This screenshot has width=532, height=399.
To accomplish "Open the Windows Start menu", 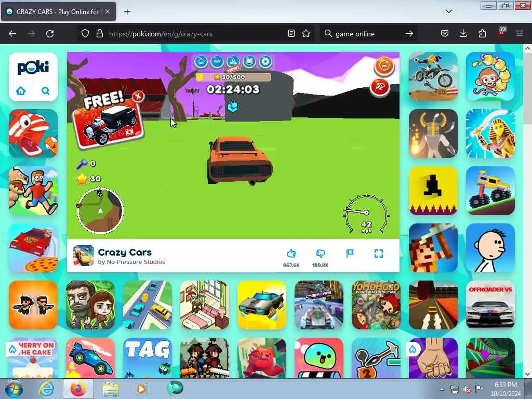I will (14, 389).
